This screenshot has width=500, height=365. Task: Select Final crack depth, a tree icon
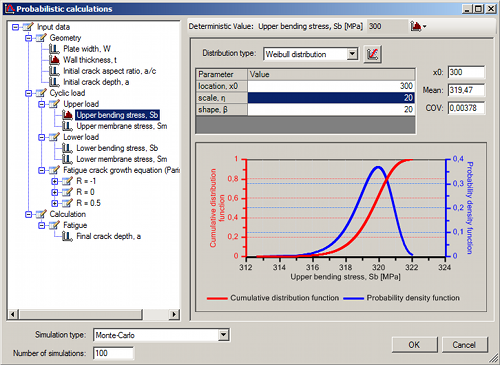68,236
